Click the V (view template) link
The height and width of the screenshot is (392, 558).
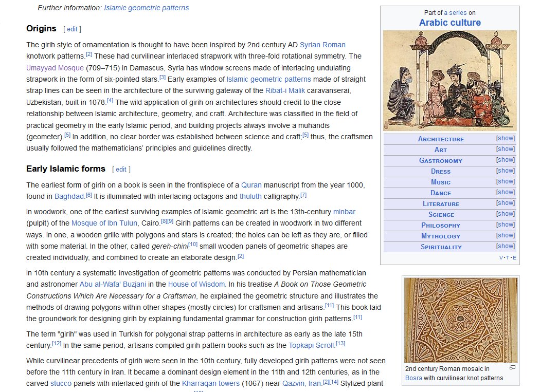click(501, 258)
